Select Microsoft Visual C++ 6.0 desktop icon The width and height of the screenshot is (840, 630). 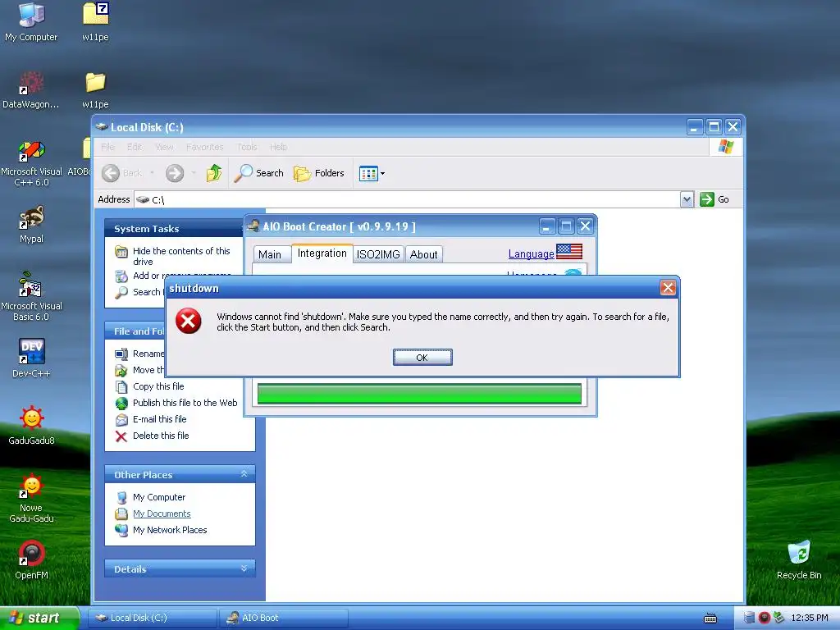coord(31,163)
